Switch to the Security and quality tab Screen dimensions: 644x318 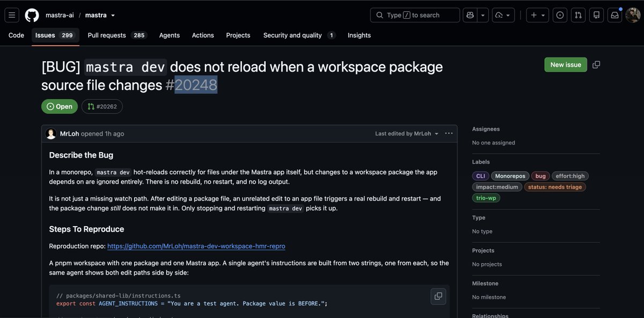pyautogui.click(x=299, y=35)
